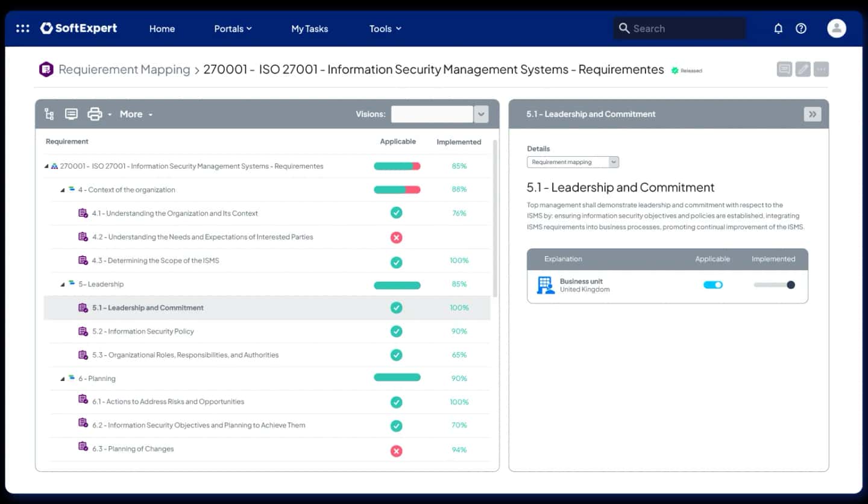Open the Portals menu
Screen dimensions: 868x504
coord(233,28)
